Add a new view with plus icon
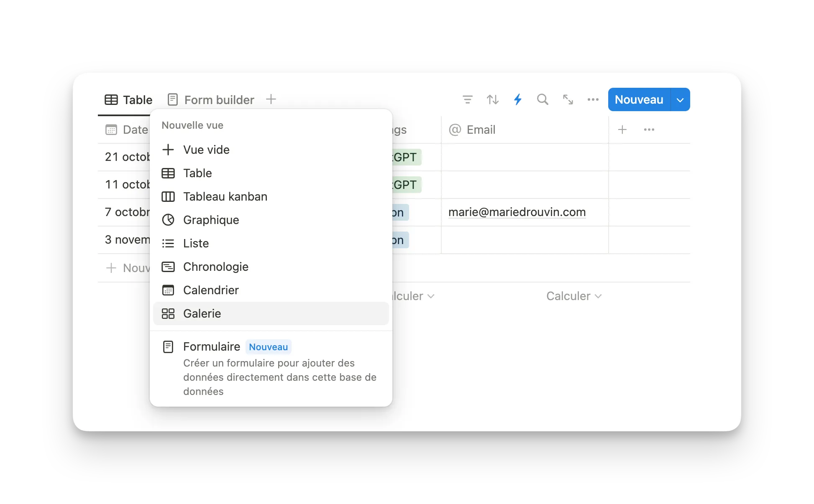The image size is (814, 504). [x=271, y=99]
